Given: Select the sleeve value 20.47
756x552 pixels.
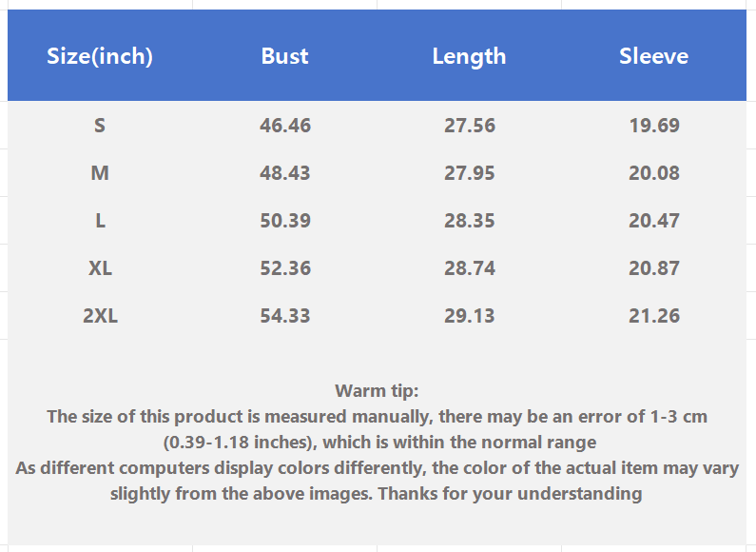Looking at the screenshot, I should pos(654,221).
